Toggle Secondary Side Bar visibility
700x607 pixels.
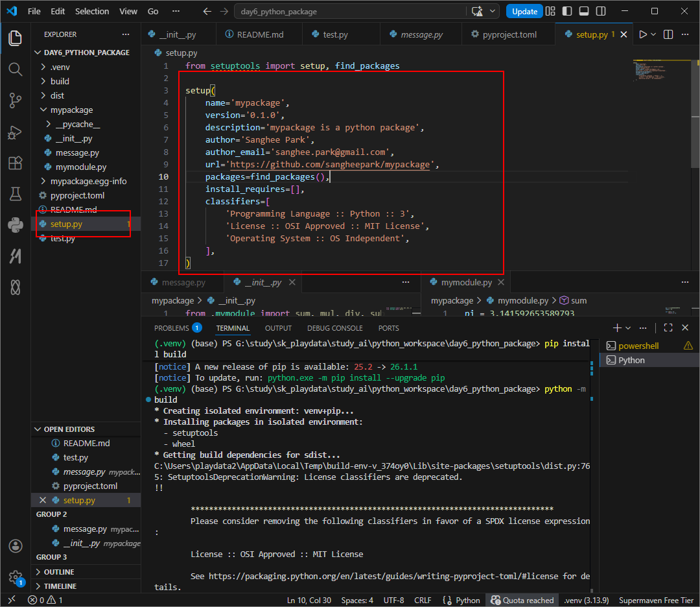pos(601,11)
